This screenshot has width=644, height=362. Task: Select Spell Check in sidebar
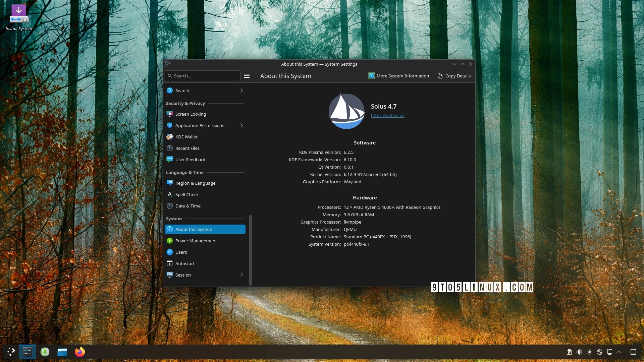187,194
